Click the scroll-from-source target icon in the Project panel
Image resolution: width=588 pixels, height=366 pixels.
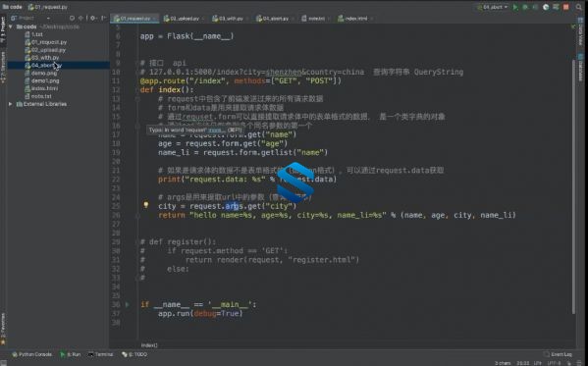[x=72, y=18]
